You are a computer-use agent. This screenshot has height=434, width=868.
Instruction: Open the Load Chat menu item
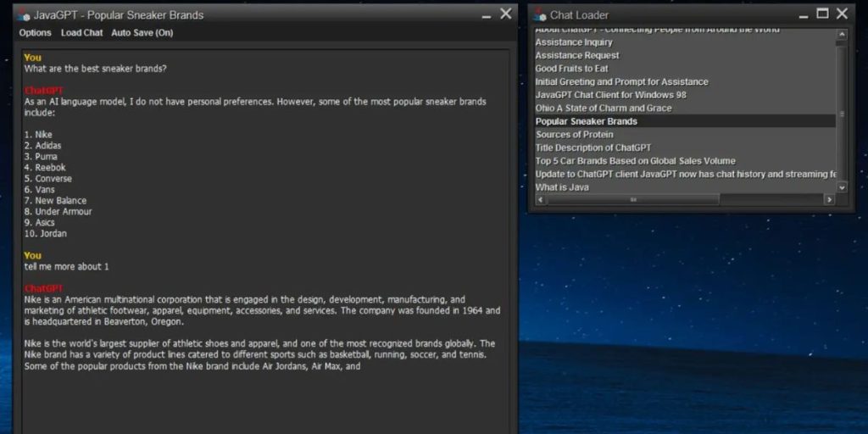pyautogui.click(x=81, y=33)
